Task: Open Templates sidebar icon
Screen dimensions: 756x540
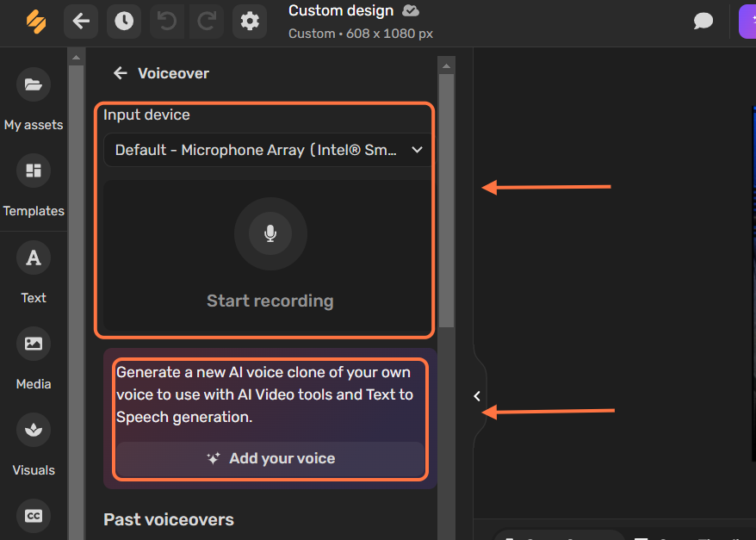Action: (x=34, y=171)
